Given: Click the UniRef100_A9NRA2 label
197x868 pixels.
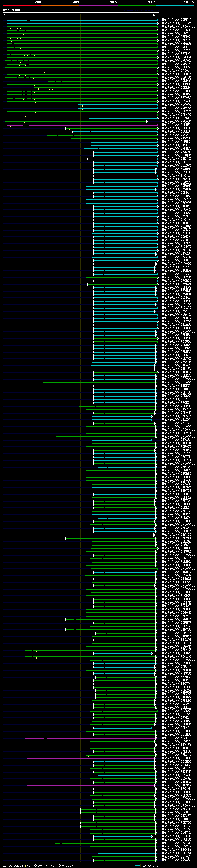Looking at the screenshot, I should (x=177, y=81).
